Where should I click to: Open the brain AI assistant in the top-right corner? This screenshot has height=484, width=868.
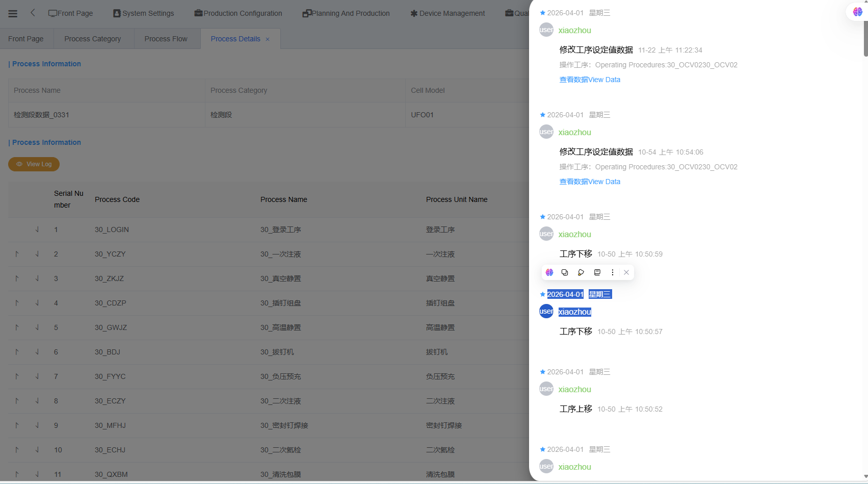[x=858, y=12]
